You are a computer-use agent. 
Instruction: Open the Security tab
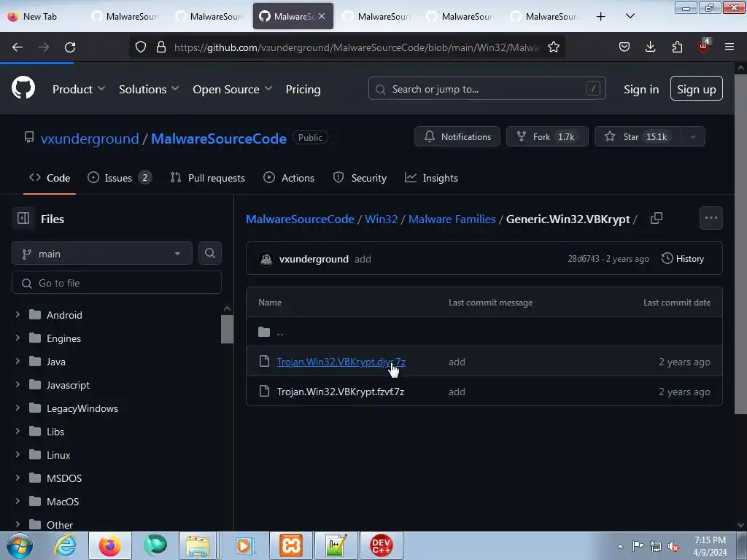360,178
